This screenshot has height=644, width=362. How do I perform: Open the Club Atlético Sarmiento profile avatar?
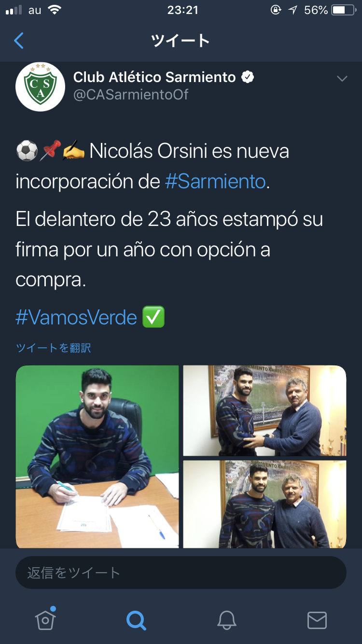coord(40,87)
